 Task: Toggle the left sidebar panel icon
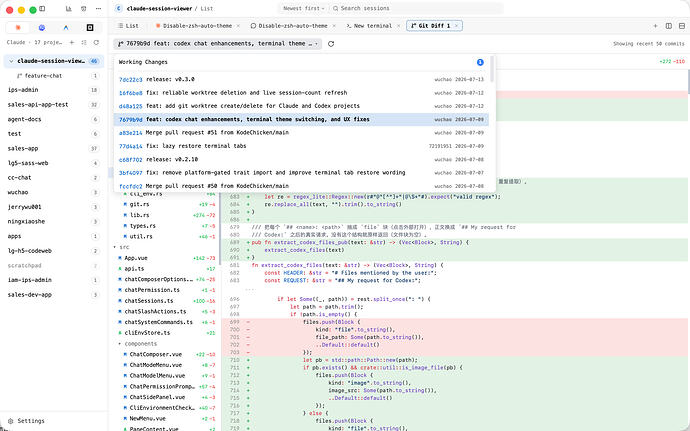pos(42,8)
